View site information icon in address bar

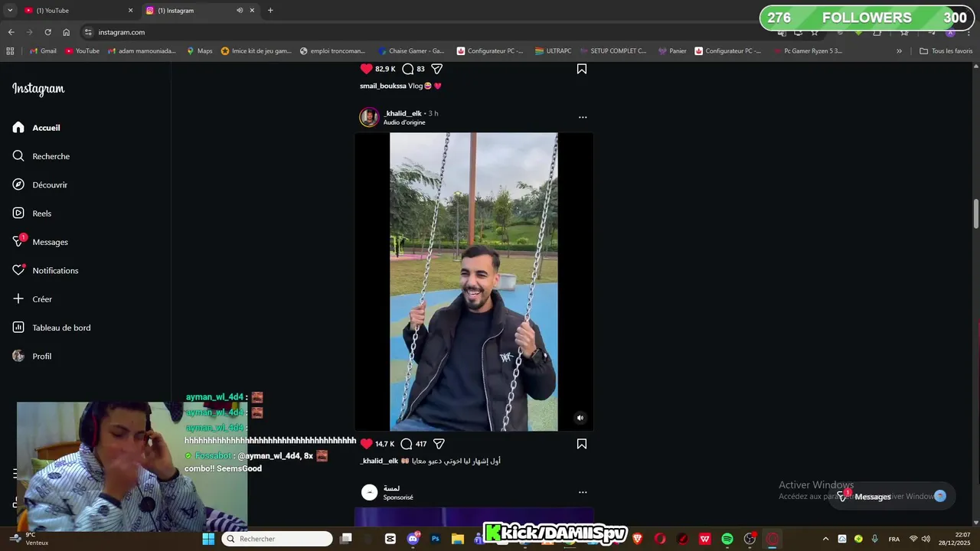coord(88,32)
